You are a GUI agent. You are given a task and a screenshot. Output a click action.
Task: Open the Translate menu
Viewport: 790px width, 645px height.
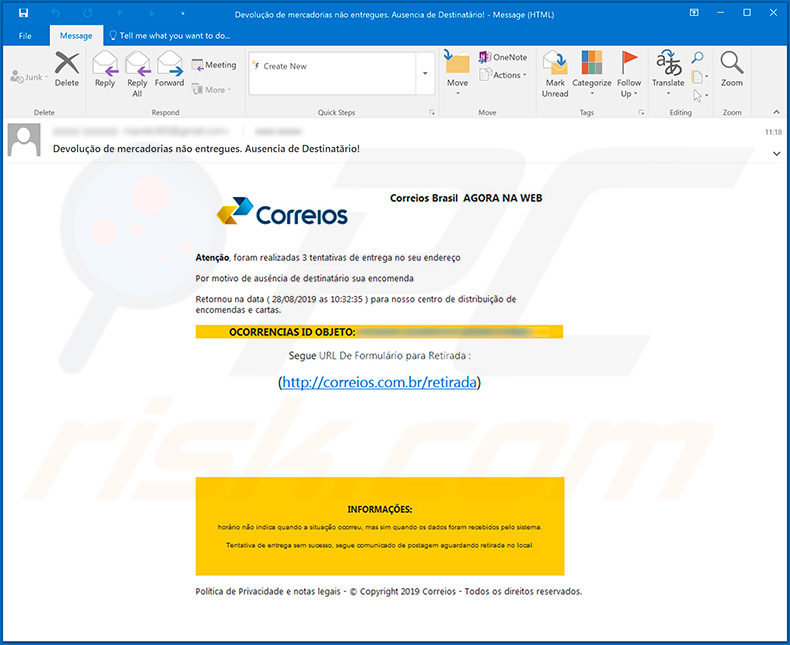668,74
